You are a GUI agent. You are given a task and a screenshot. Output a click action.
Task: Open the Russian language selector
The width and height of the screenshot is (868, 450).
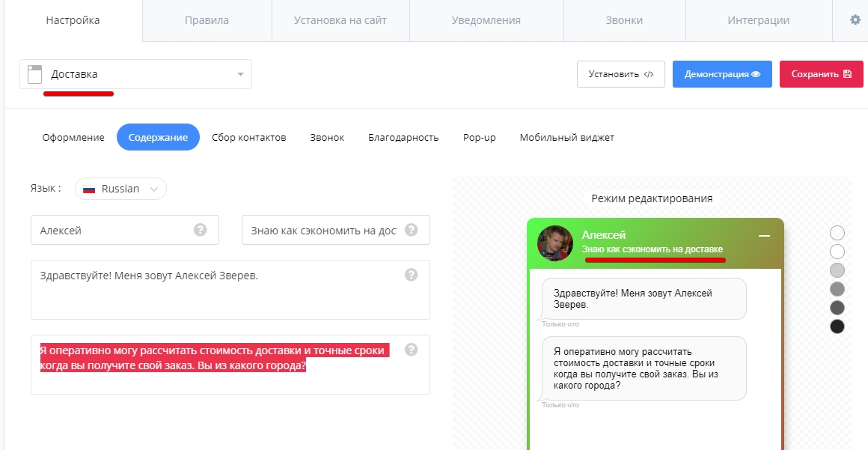click(x=120, y=189)
